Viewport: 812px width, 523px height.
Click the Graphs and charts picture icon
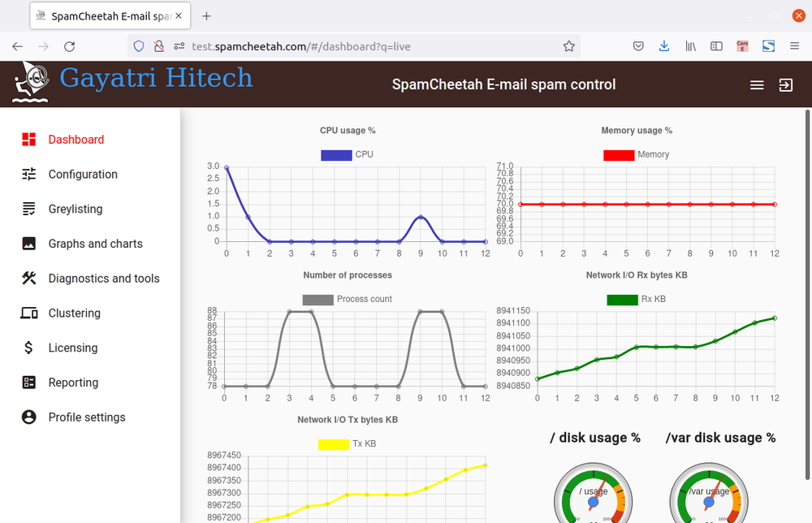click(29, 244)
